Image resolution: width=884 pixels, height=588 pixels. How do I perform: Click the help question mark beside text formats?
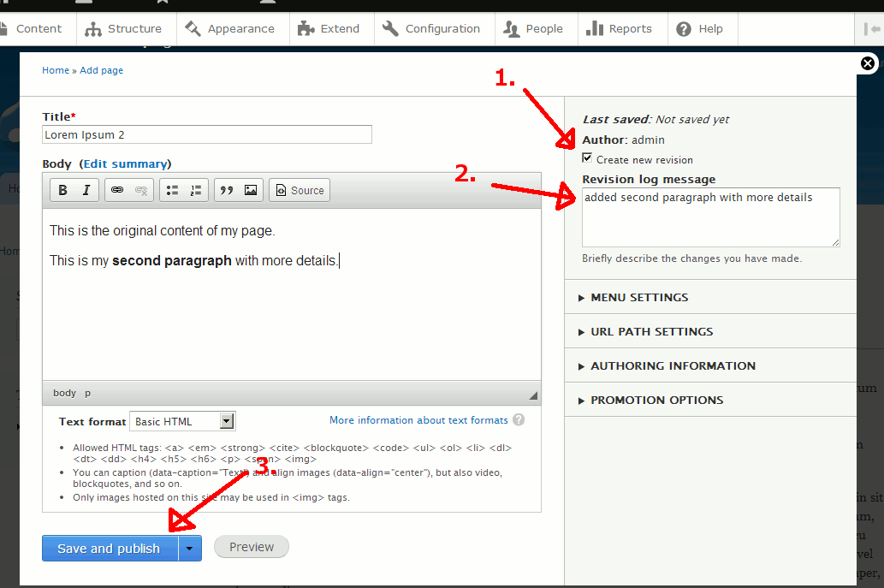(x=519, y=420)
